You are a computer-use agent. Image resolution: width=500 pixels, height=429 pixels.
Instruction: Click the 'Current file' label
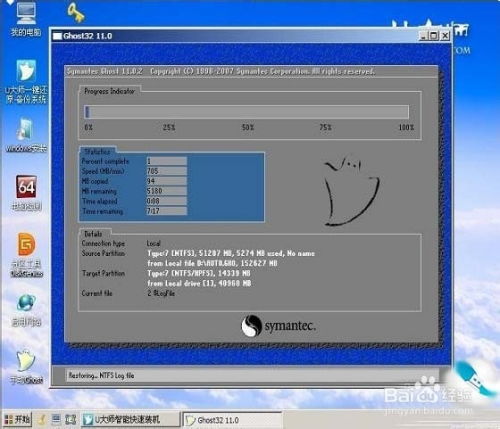tap(97, 293)
